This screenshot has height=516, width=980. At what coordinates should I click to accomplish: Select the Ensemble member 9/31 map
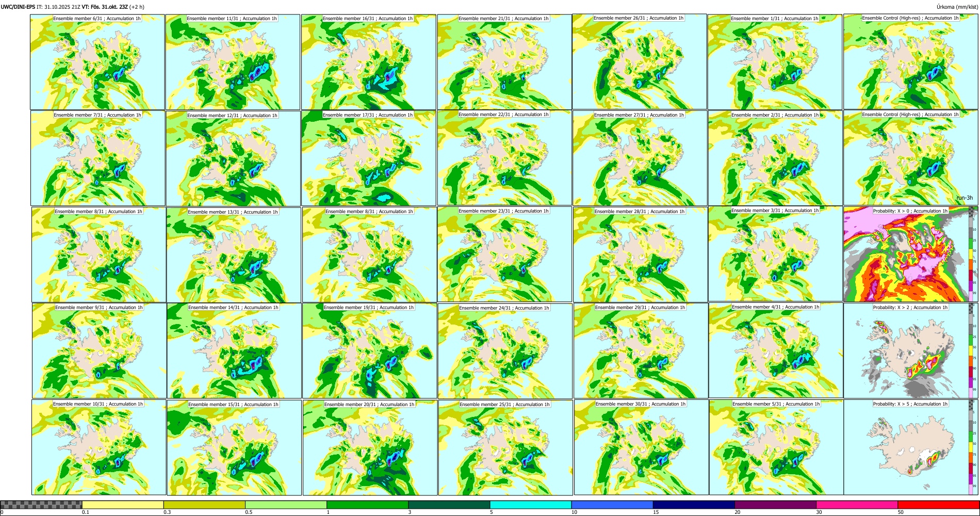click(99, 350)
